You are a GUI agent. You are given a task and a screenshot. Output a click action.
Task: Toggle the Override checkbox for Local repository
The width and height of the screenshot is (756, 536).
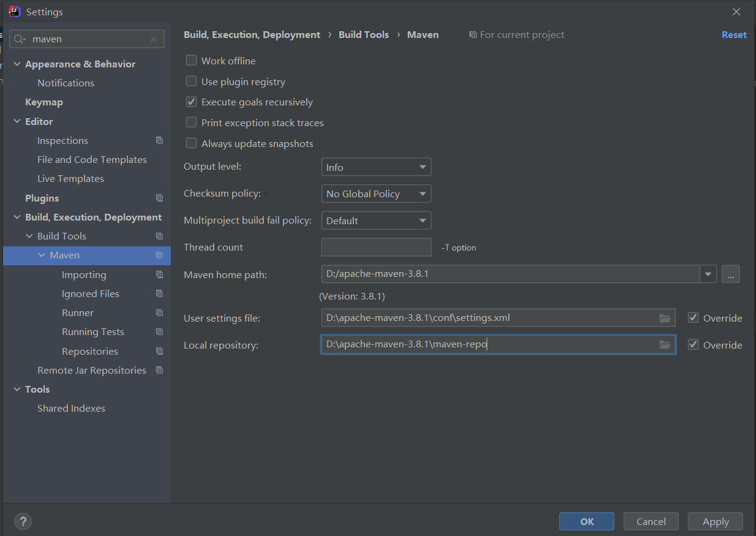(x=693, y=345)
